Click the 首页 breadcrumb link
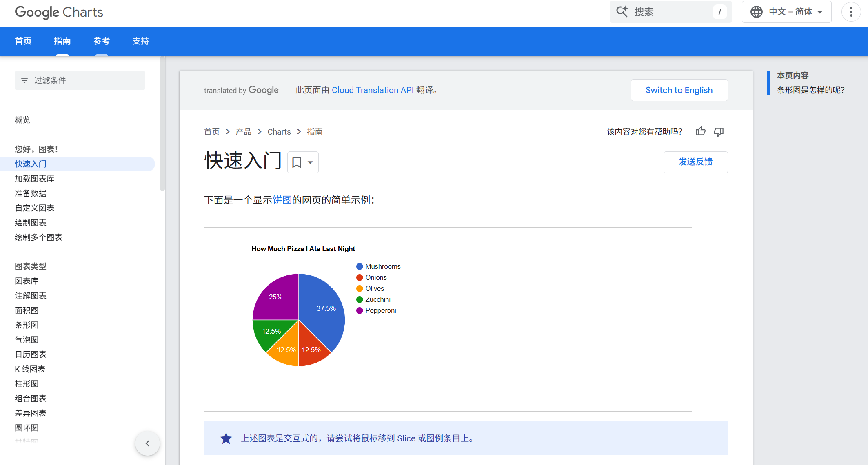This screenshot has height=465, width=868. [212, 132]
